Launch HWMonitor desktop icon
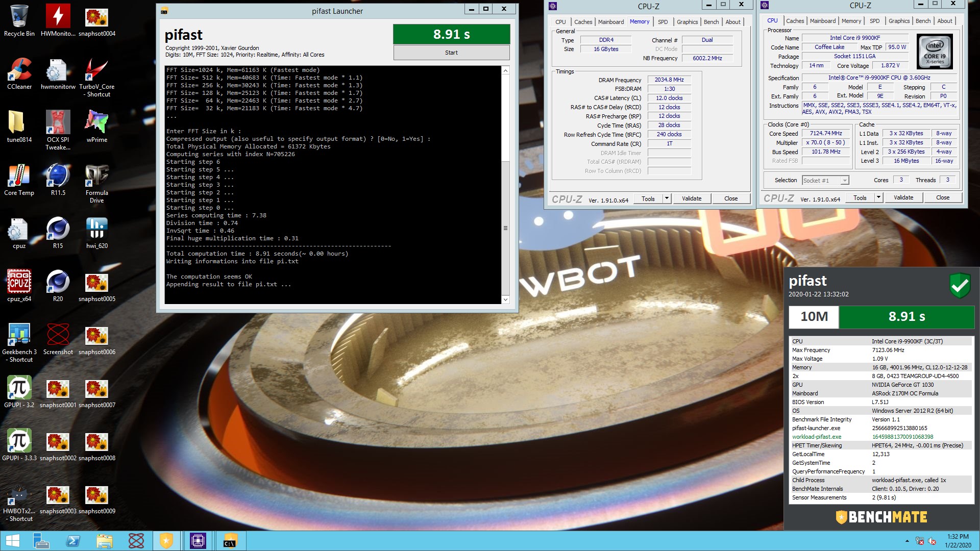Screen dimensions: 980x551 tap(58, 20)
